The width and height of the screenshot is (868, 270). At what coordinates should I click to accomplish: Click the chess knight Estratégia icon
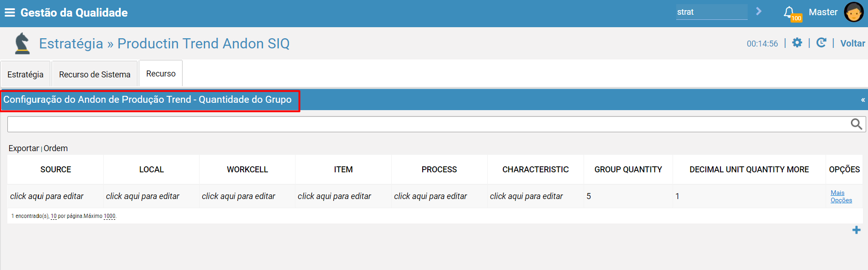[x=22, y=43]
